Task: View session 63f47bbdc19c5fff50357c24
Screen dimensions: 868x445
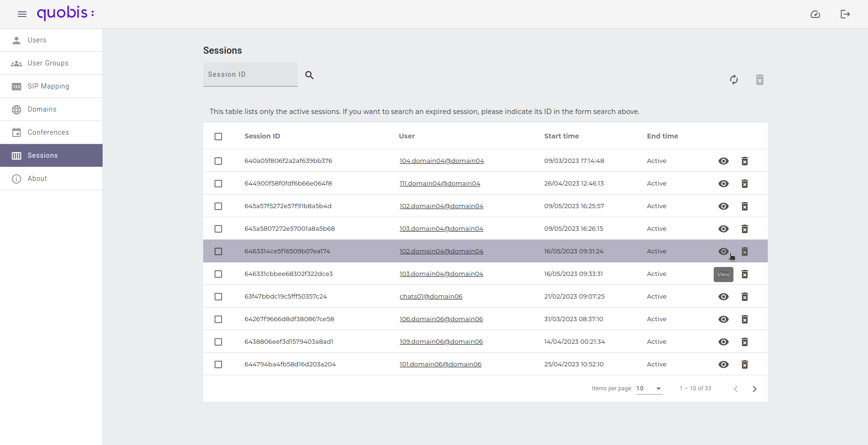Action: [x=724, y=297]
